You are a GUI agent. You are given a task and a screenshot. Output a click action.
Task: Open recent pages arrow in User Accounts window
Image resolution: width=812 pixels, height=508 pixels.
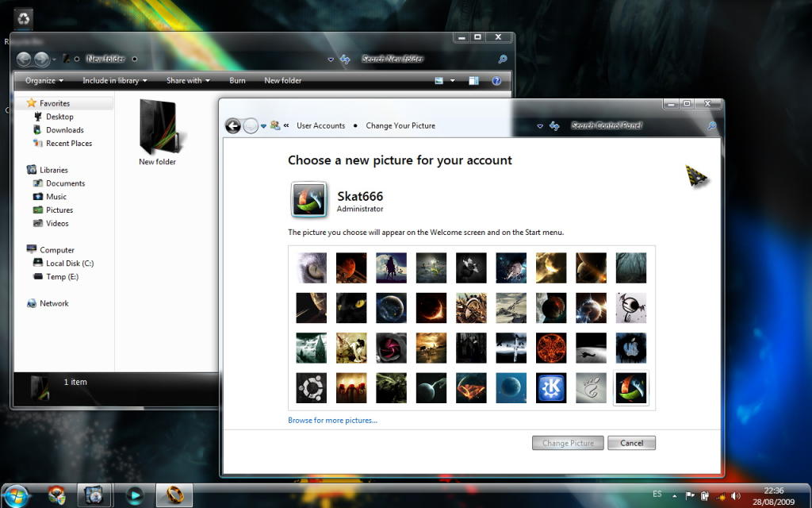click(263, 126)
